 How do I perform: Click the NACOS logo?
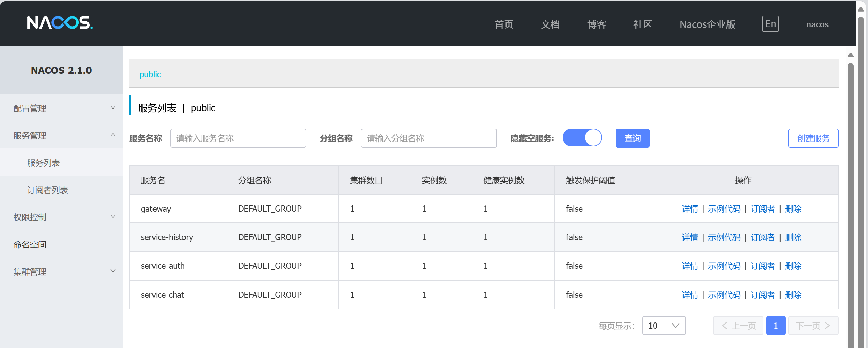point(60,23)
